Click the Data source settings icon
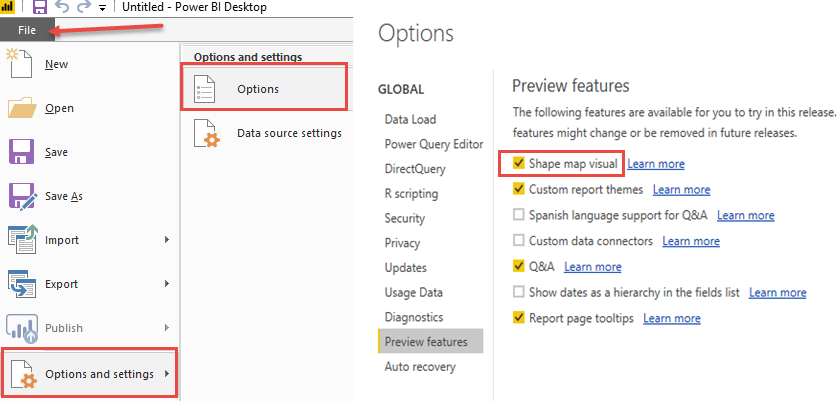Screen dimensions: 838x401 (x=205, y=133)
